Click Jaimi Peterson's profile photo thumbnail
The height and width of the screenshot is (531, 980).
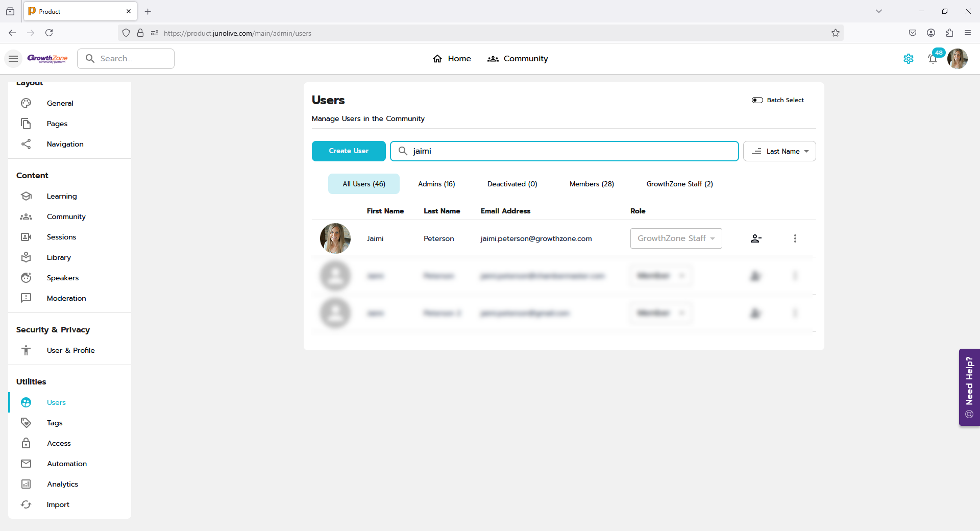point(335,238)
